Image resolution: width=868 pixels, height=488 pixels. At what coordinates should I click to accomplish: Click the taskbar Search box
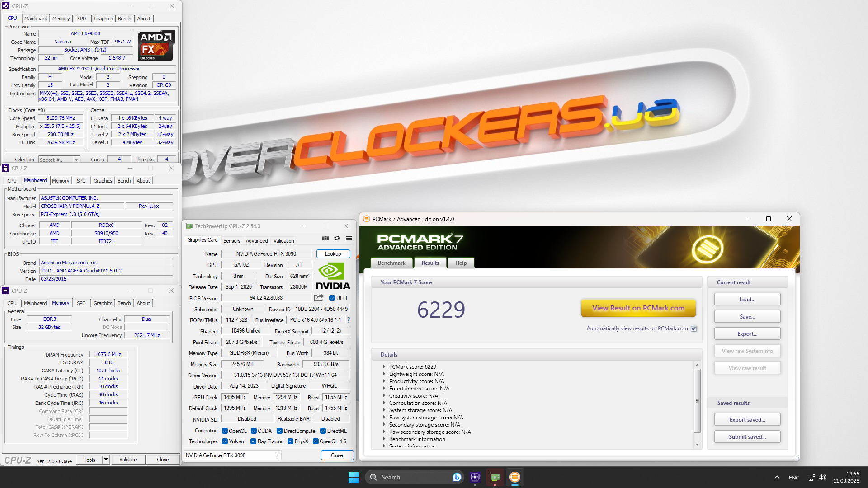[414, 477]
